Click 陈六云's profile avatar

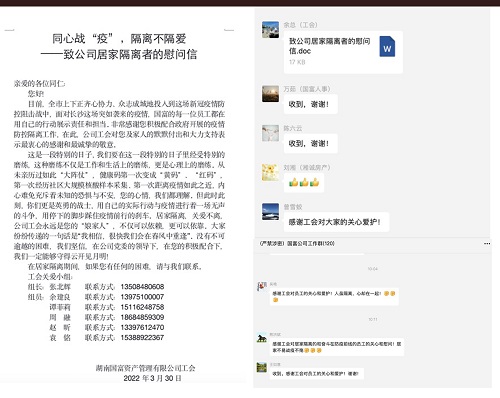(x=270, y=133)
